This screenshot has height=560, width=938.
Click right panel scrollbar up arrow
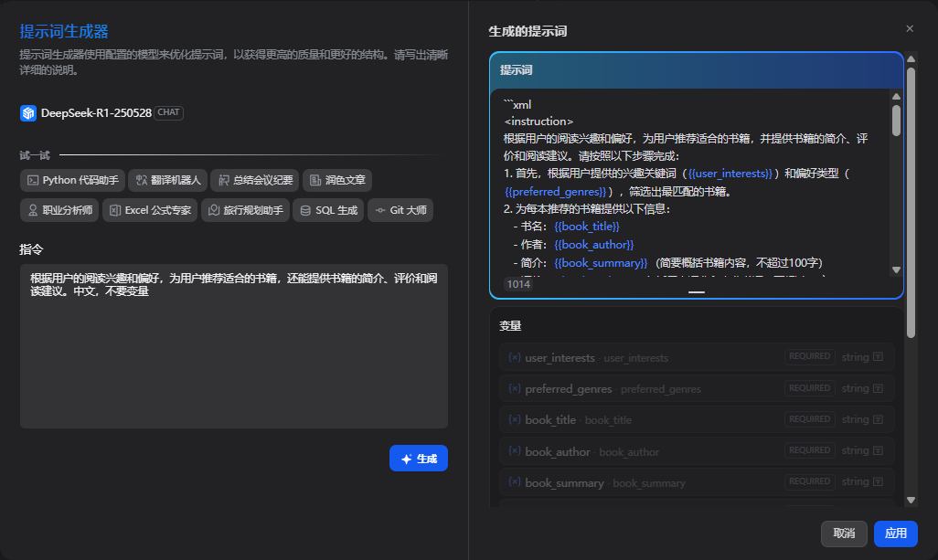(911, 58)
